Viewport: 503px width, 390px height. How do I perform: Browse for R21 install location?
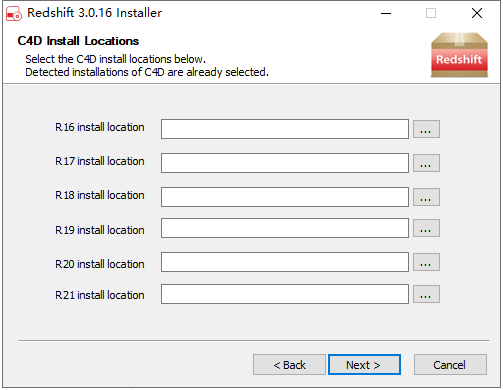pyautogui.click(x=426, y=294)
